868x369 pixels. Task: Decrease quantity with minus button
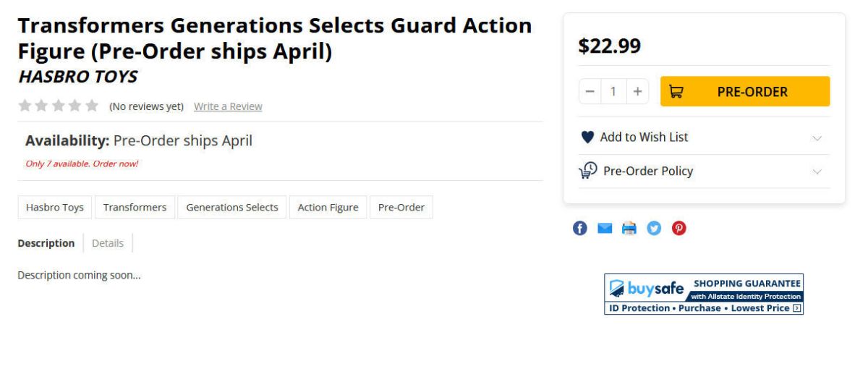tap(590, 92)
